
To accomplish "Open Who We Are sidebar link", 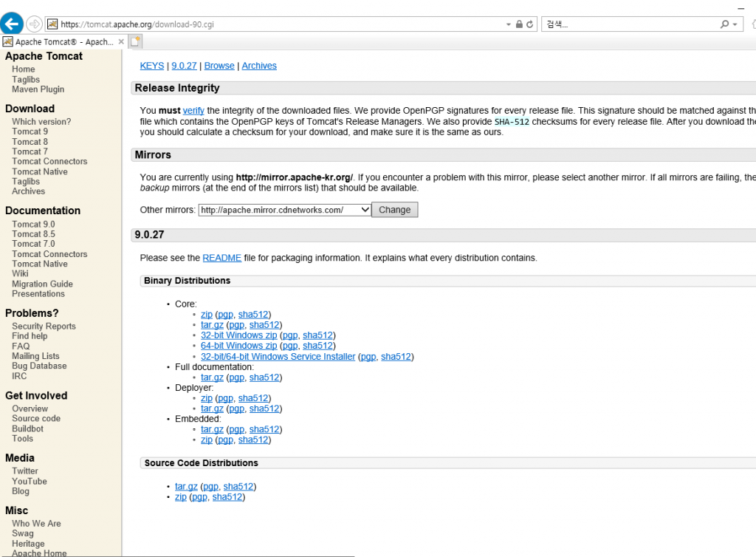I will [x=37, y=523].
